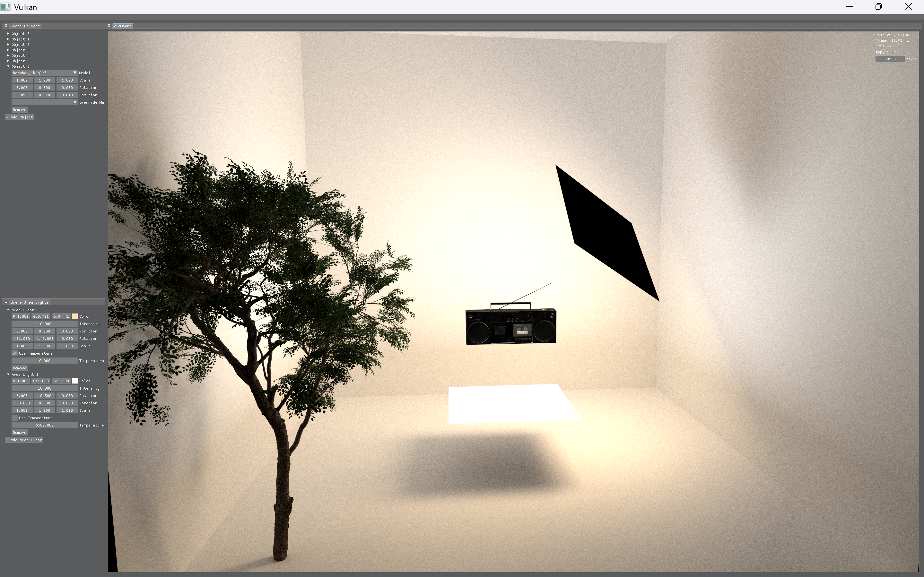Screen dimensions: 924x577
Task: Open the Area Light 0 color swatch
Action: click(75, 316)
